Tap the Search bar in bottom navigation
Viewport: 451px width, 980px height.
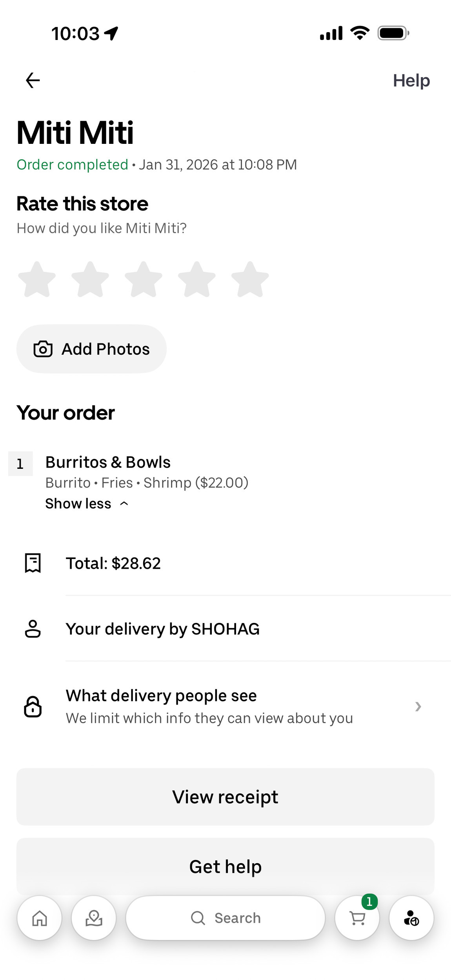click(225, 918)
